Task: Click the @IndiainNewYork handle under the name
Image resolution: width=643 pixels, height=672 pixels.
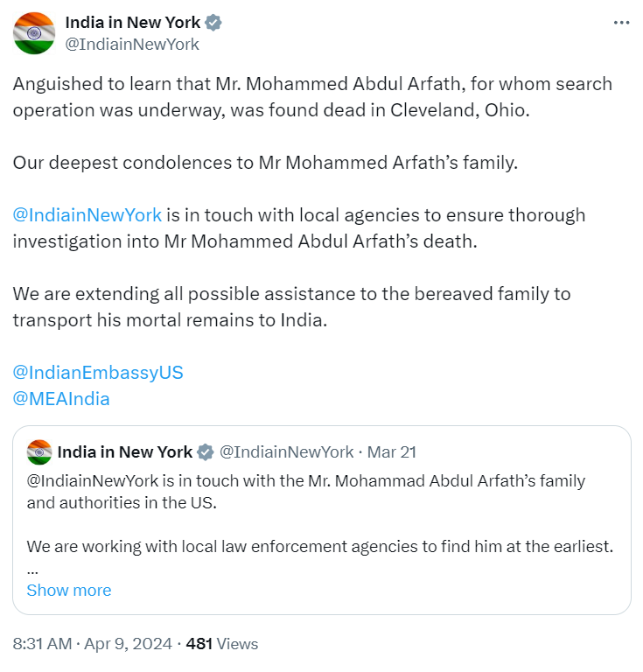Action: click(x=132, y=44)
